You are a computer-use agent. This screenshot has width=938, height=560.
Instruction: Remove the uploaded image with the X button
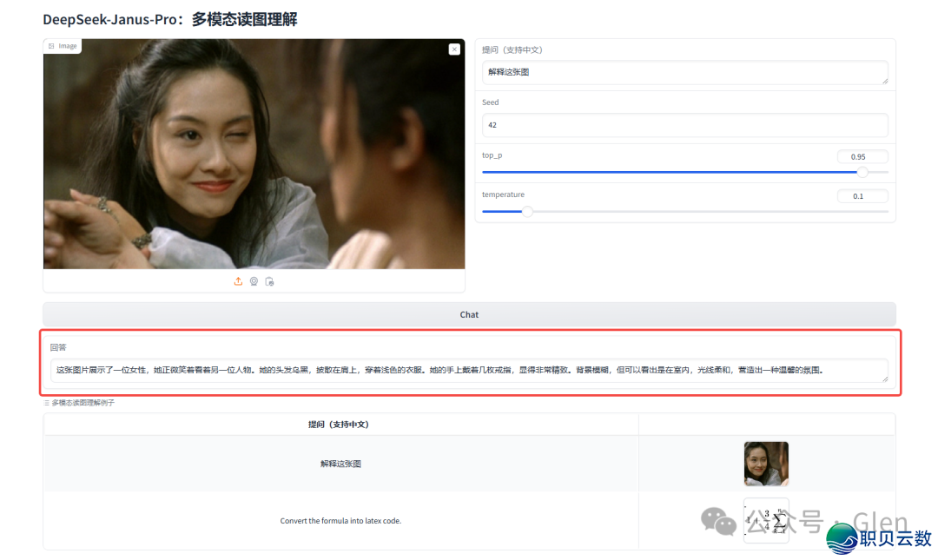click(454, 49)
